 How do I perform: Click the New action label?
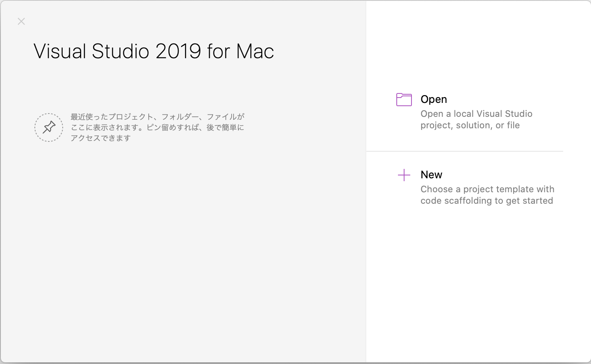(431, 174)
